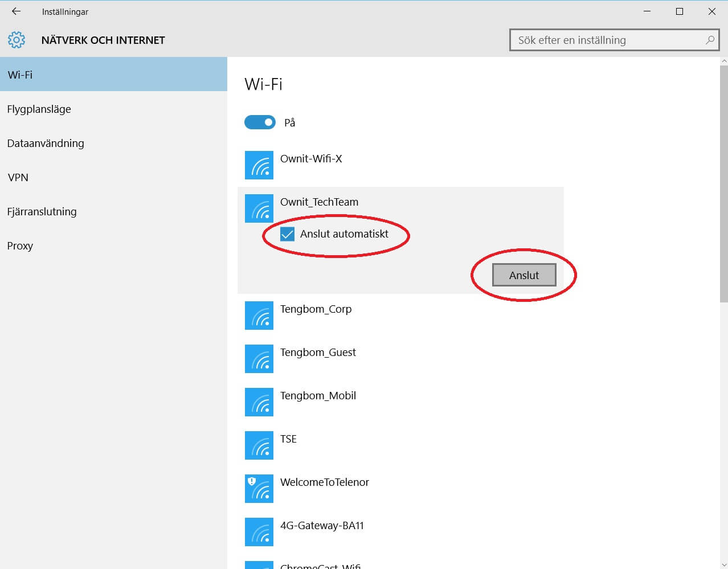Open the VPN section
This screenshot has width=728, height=569.
tap(113, 177)
